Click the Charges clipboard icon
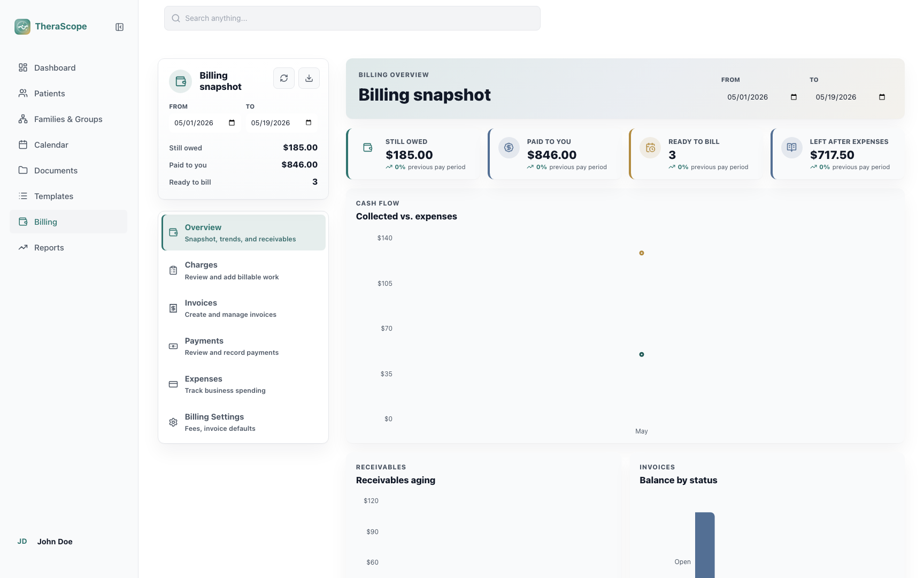Image resolution: width=924 pixels, height=578 pixels. tap(173, 270)
